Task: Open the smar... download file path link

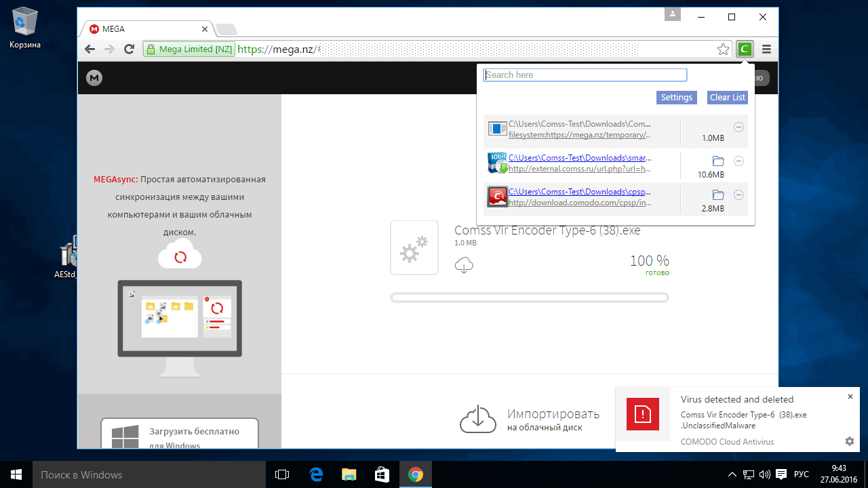Action: [x=580, y=158]
